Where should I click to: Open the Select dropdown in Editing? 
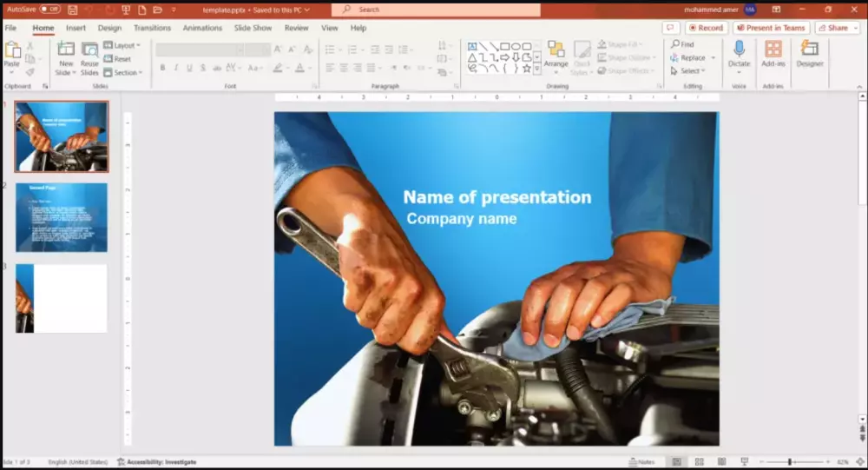[687, 71]
